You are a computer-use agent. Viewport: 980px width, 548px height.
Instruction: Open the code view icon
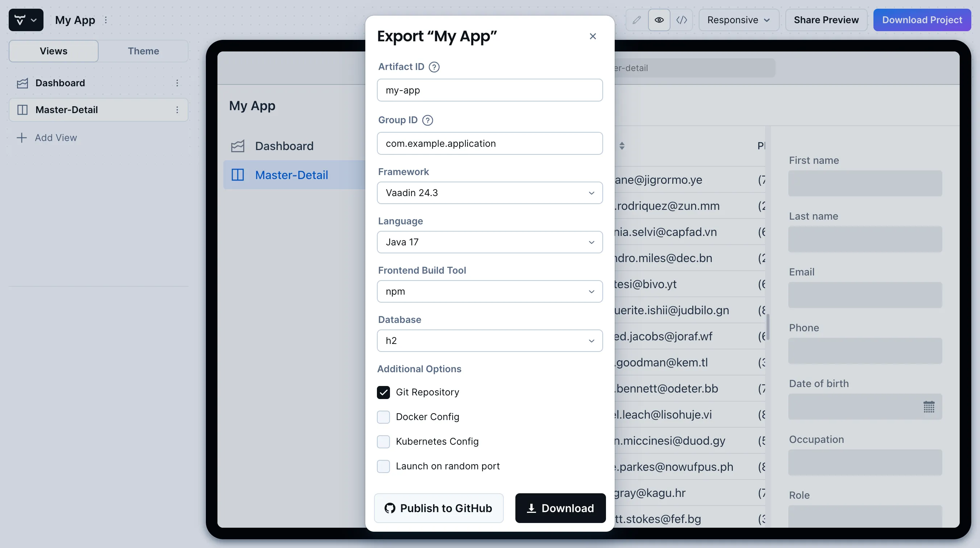point(681,20)
